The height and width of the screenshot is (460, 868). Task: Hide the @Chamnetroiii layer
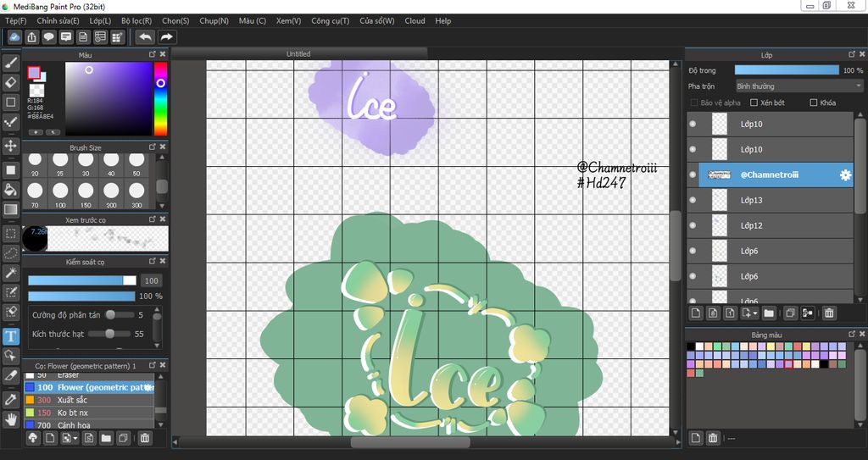(x=693, y=175)
